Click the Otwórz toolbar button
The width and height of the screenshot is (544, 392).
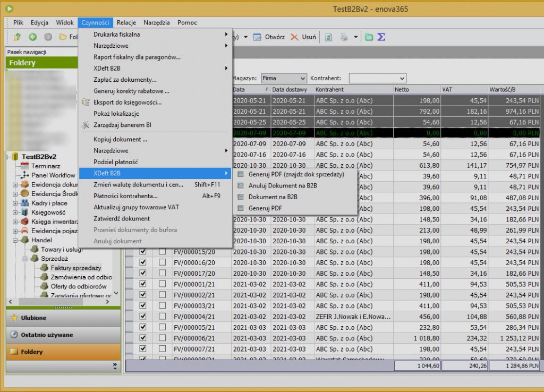pyautogui.click(x=269, y=37)
